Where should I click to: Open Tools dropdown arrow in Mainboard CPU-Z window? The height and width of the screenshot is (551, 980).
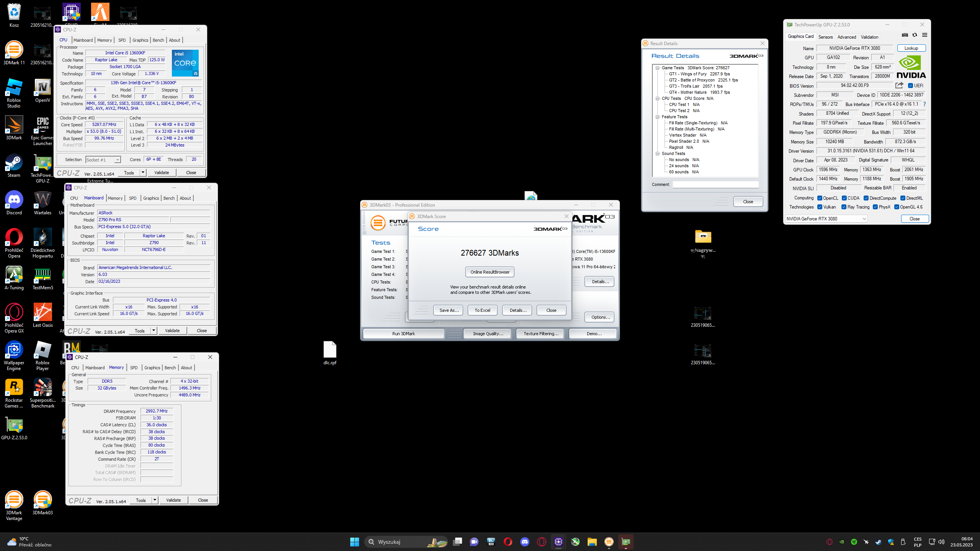154,331
